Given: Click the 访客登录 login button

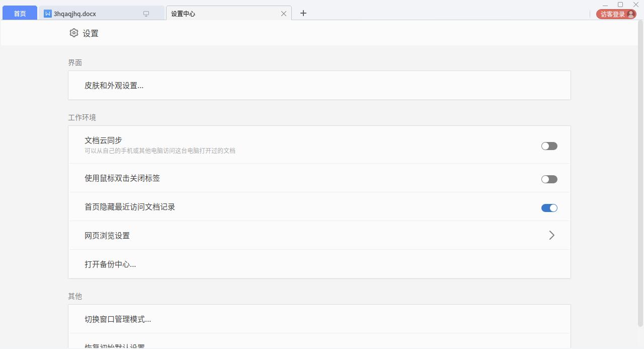Looking at the screenshot, I should (616, 14).
